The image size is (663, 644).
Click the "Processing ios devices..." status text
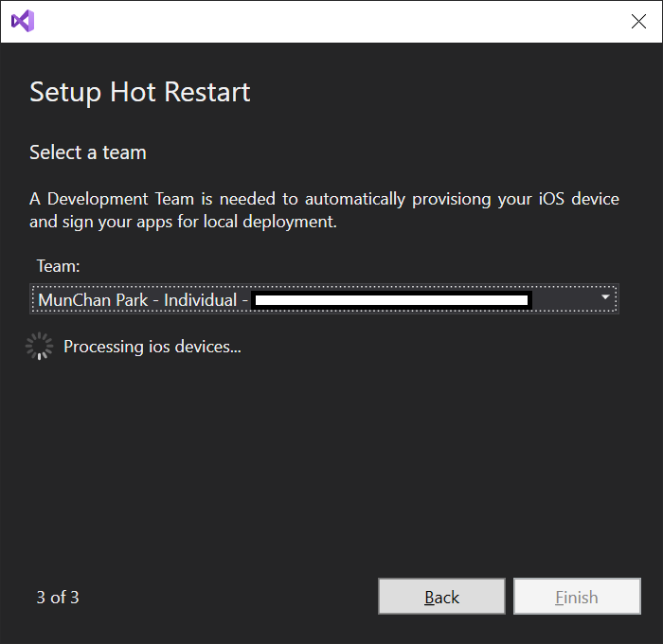point(152,347)
